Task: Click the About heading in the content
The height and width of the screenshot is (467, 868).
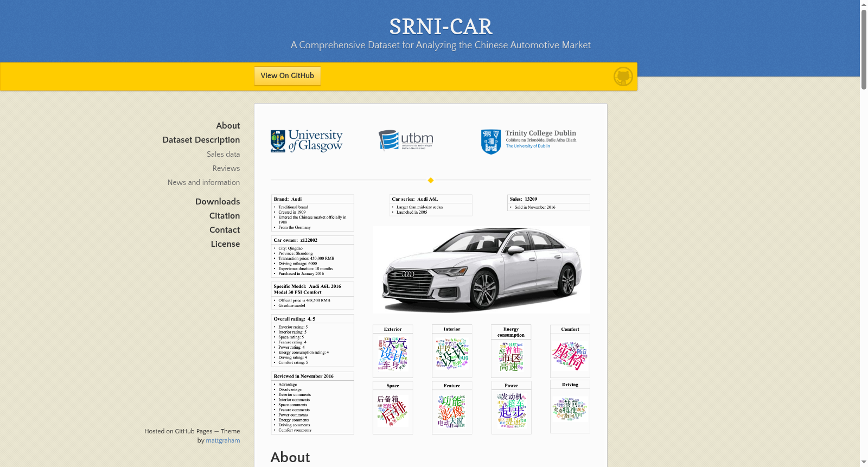Action: click(290, 457)
